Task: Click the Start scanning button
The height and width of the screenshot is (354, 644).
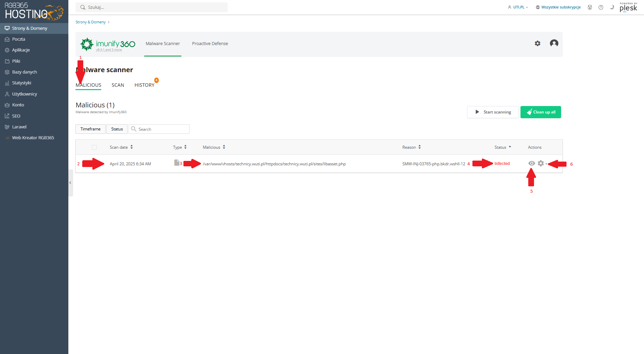Action: pyautogui.click(x=493, y=112)
